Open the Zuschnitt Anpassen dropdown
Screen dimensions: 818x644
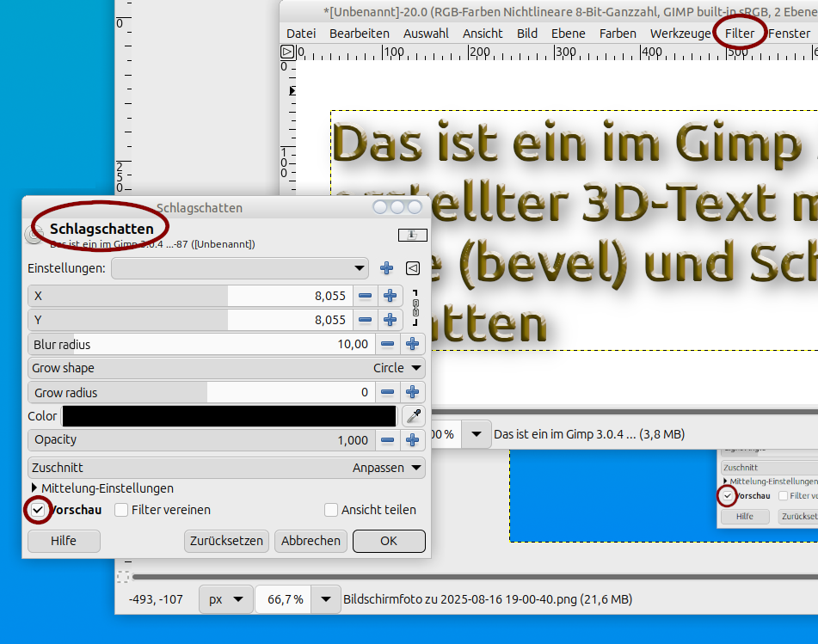click(226, 467)
